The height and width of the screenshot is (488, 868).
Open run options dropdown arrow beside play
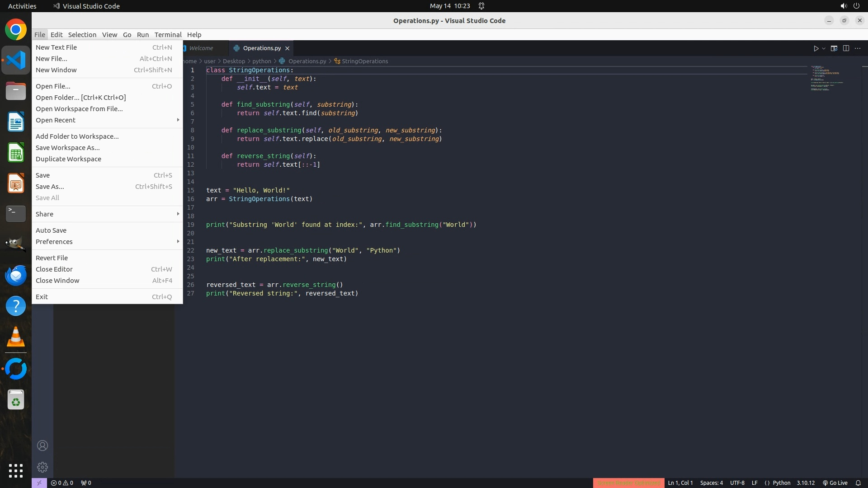[x=824, y=48]
